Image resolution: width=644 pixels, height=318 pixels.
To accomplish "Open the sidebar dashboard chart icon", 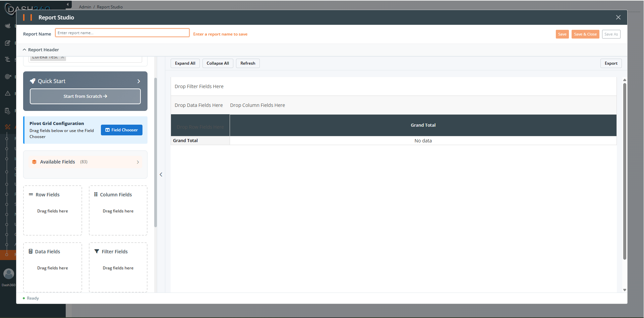I will pos(8,26).
